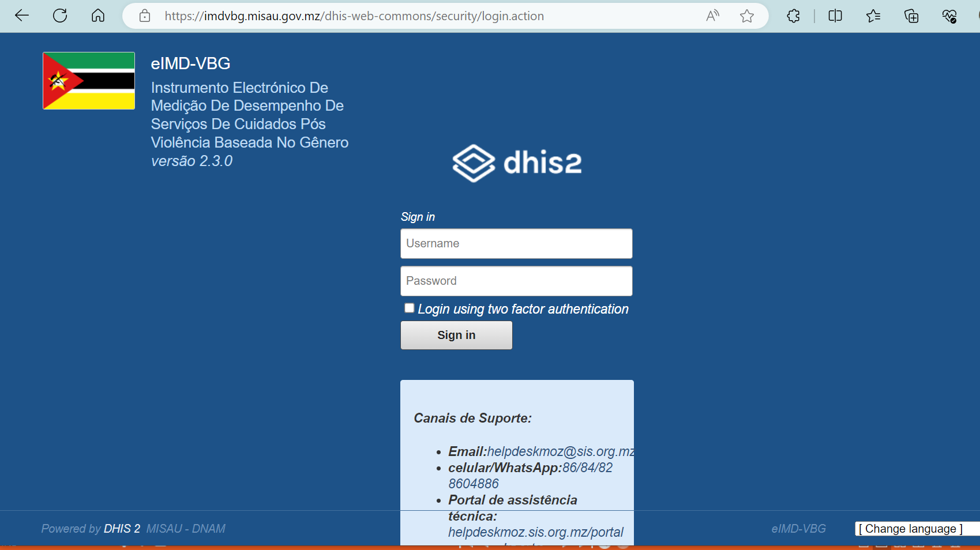Focus the Password input field
Viewport: 980px width, 550px height.
[x=516, y=281]
